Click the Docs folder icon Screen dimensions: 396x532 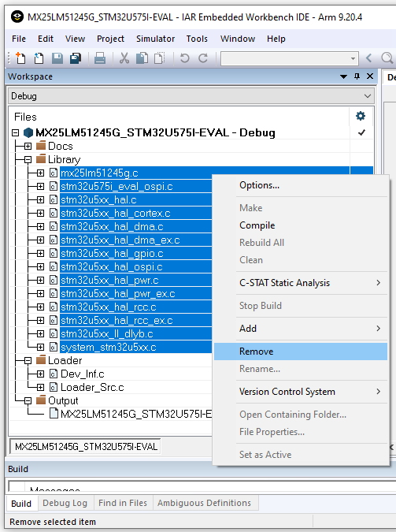(41, 146)
